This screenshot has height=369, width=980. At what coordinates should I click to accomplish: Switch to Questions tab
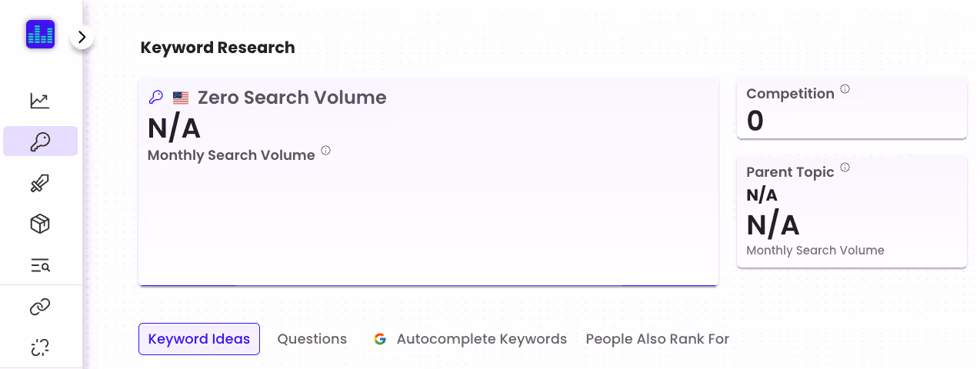tap(312, 339)
